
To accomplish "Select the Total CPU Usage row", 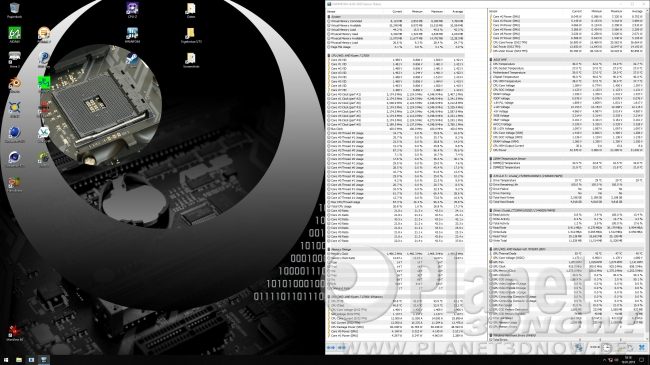I will pos(395,206).
